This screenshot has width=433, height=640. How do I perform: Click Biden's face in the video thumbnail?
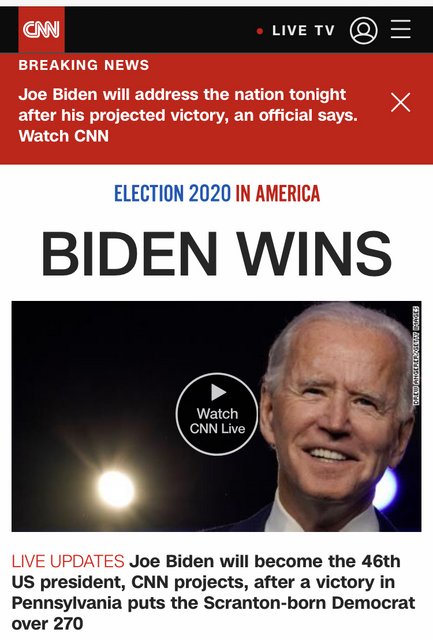[x=337, y=414]
